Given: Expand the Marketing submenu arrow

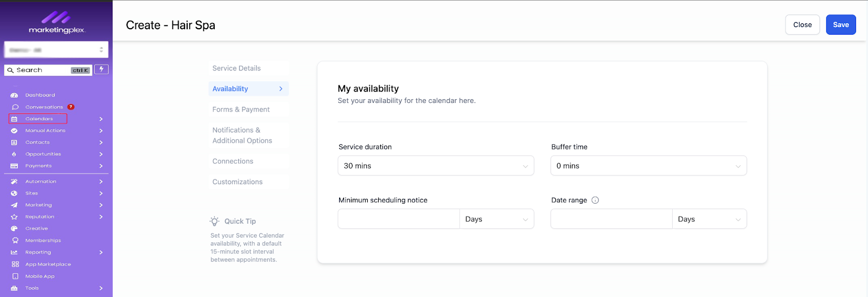Looking at the screenshot, I should click(x=101, y=205).
